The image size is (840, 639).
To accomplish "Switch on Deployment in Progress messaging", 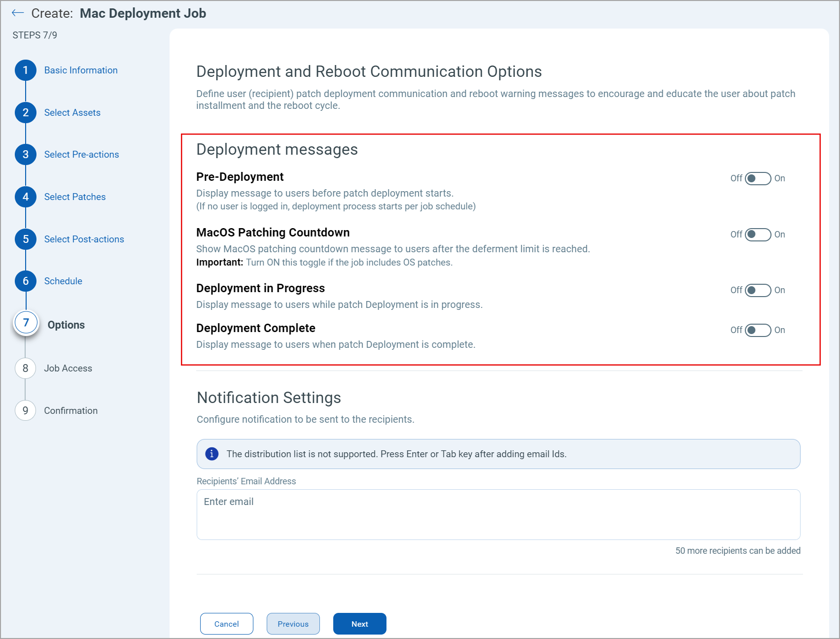I will [x=758, y=290].
